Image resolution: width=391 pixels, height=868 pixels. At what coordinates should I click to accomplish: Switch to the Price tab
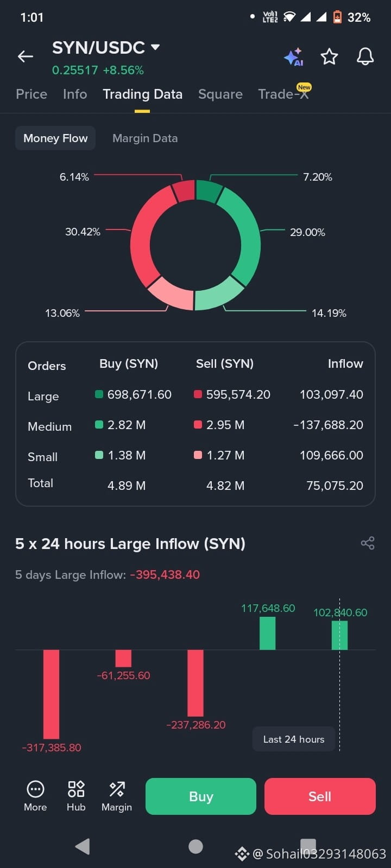(x=31, y=94)
